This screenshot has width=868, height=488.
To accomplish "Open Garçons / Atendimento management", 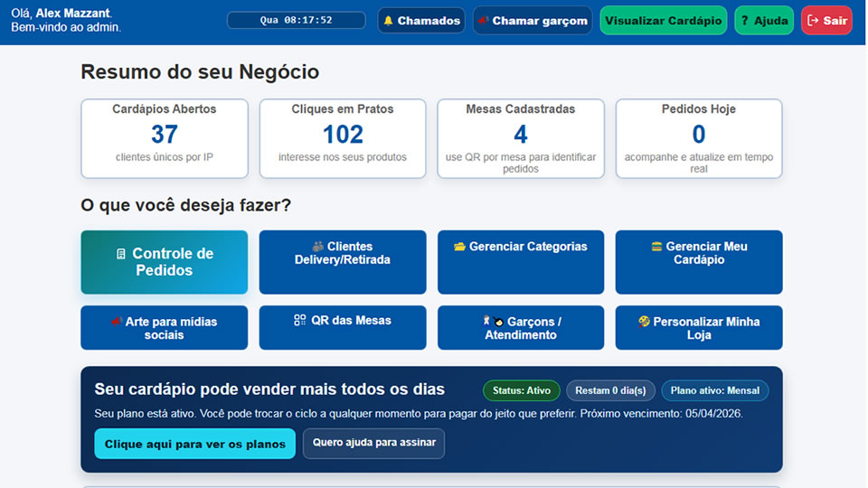I will [520, 327].
